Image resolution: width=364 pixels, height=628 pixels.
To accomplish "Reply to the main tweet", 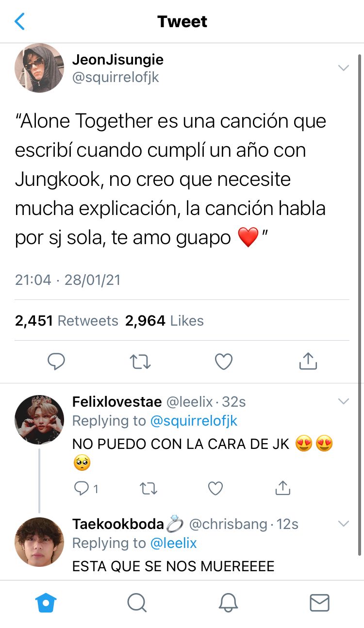I will click(56, 361).
